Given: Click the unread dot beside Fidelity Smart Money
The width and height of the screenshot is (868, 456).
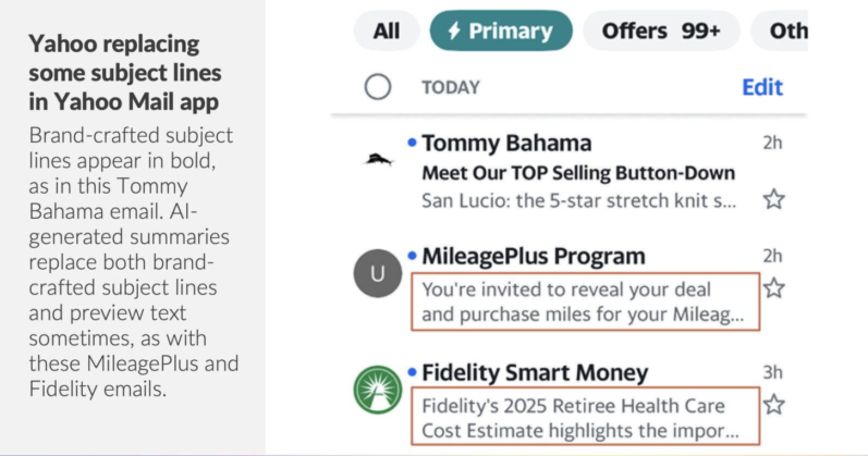Looking at the screenshot, I should pyautogui.click(x=412, y=372).
